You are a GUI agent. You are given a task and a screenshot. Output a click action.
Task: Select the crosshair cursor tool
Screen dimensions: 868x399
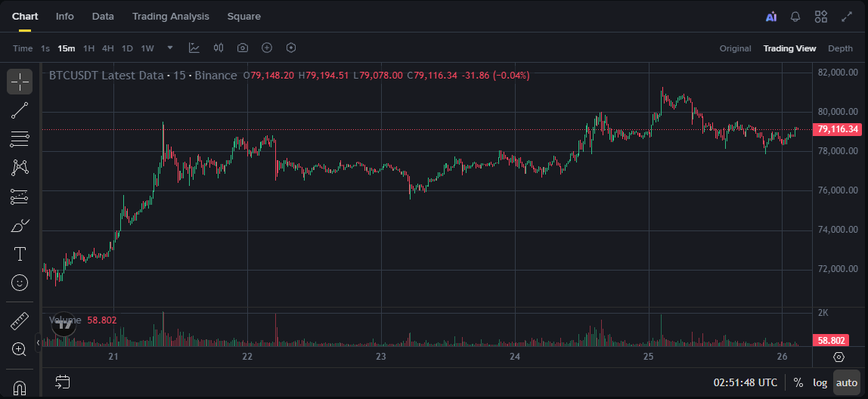click(x=20, y=82)
